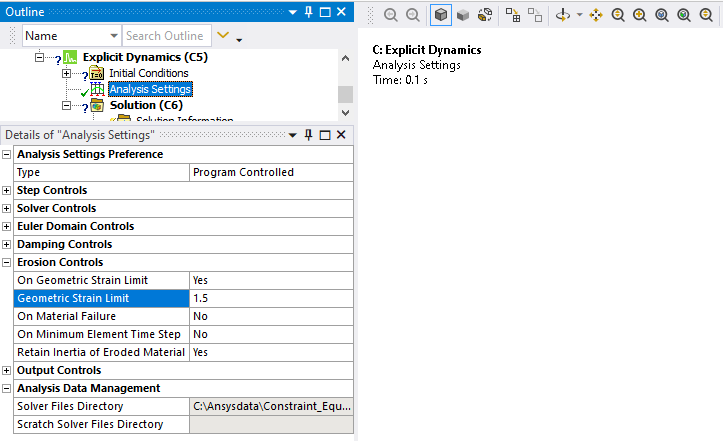Open the Details panel dropdown arrow
The height and width of the screenshot is (441, 723).
click(x=292, y=135)
